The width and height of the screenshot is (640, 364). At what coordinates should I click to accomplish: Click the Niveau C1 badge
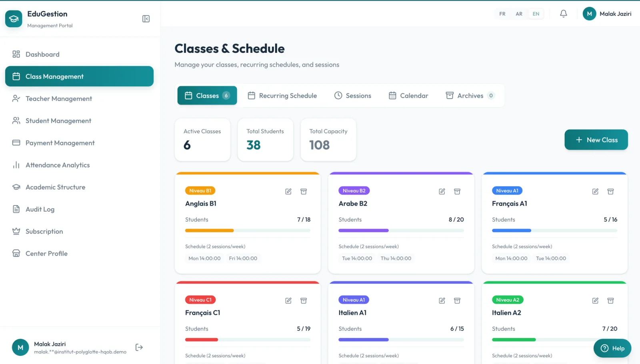pyautogui.click(x=200, y=300)
